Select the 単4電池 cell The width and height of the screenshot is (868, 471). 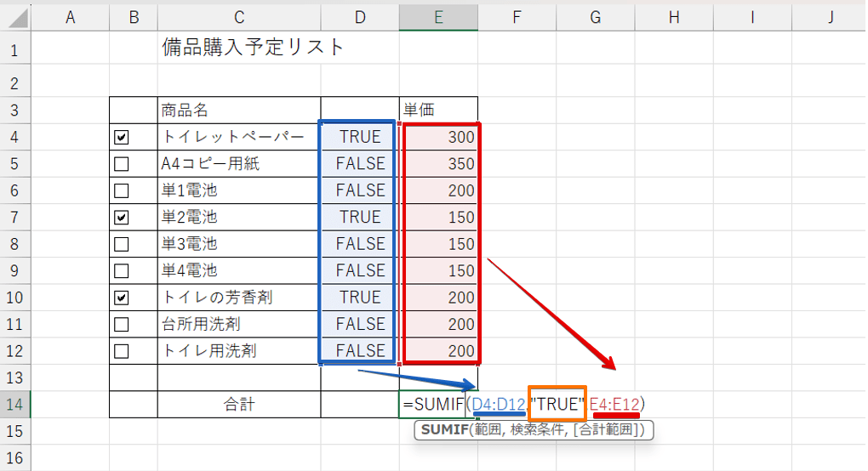pos(239,271)
